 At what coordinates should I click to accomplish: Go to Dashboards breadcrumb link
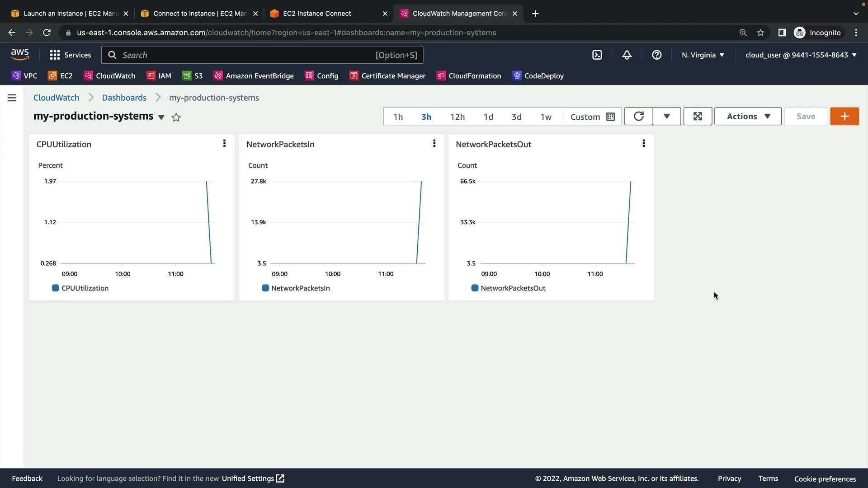[124, 98]
